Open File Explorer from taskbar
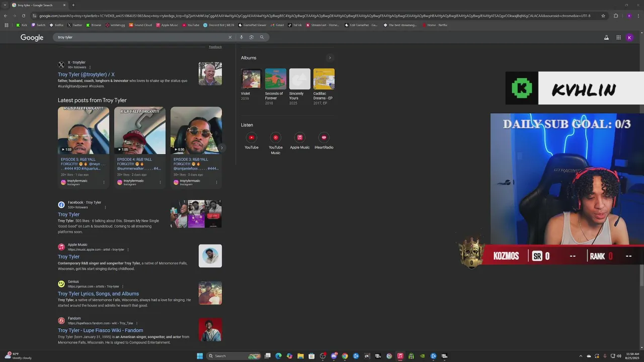The height and width of the screenshot is (362, 644). (x=300, y=356)
